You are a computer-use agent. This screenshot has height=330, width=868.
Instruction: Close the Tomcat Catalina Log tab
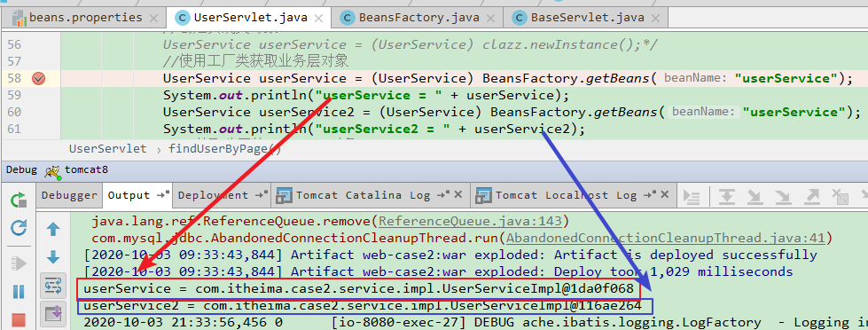(x=457, y=195)
